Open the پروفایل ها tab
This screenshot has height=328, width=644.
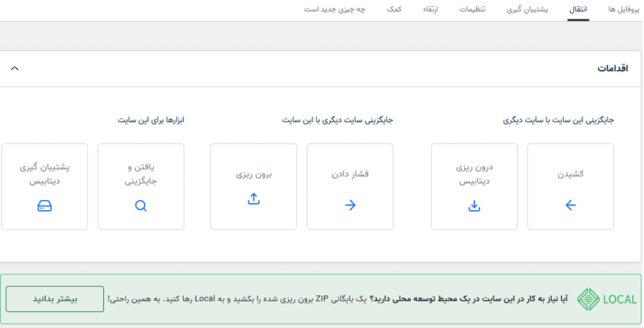click(624, 9)
